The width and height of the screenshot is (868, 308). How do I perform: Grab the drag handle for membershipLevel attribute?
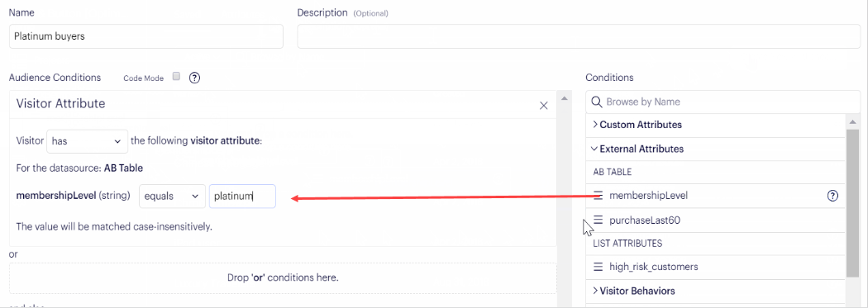tap(598, 195)
